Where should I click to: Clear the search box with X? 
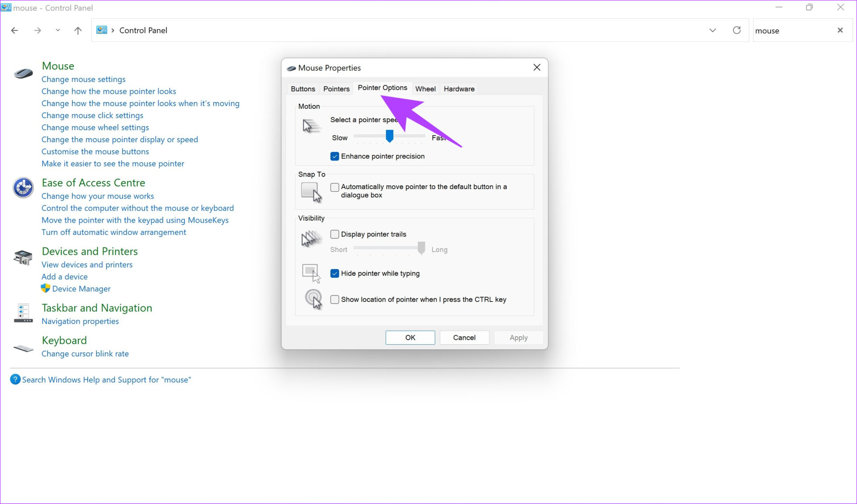point(840,30)
